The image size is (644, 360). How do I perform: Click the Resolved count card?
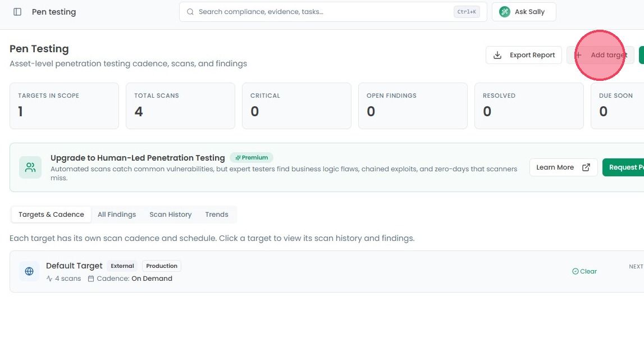tap(529, 106)
